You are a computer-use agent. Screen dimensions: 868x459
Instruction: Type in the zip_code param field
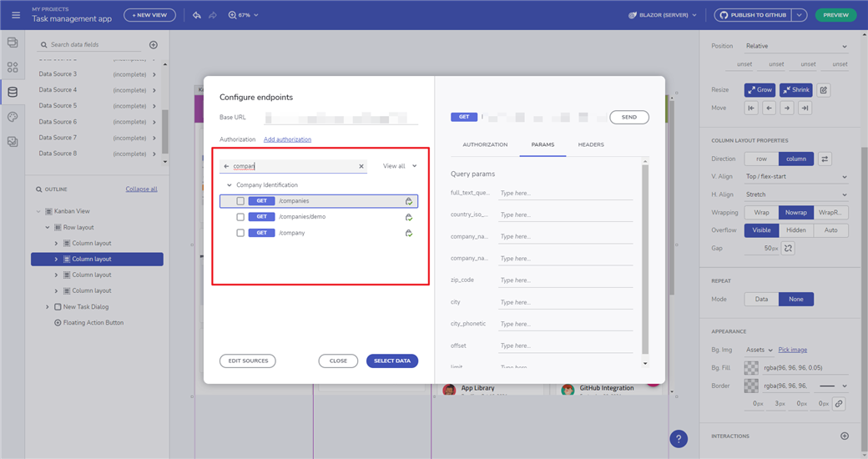(565, 280)
